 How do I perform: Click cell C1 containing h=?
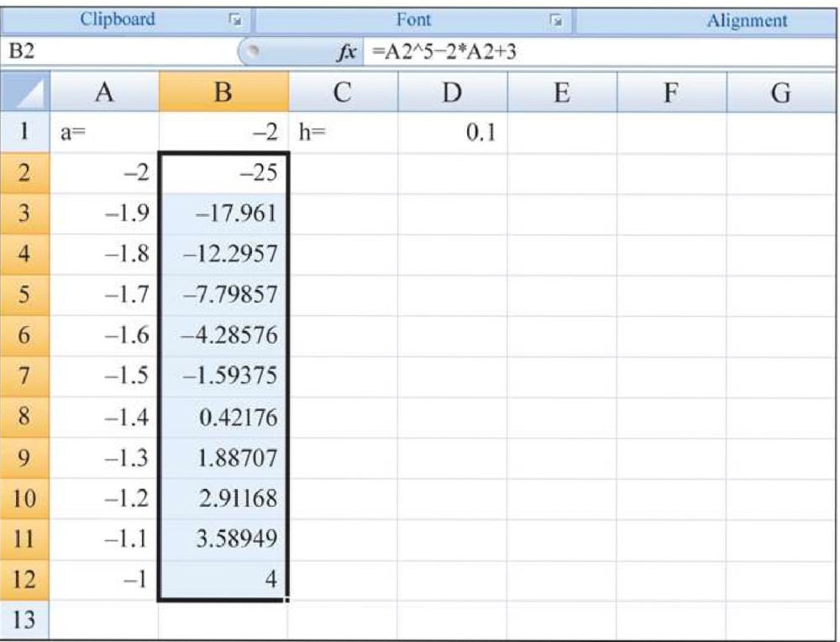coord(343,132)
